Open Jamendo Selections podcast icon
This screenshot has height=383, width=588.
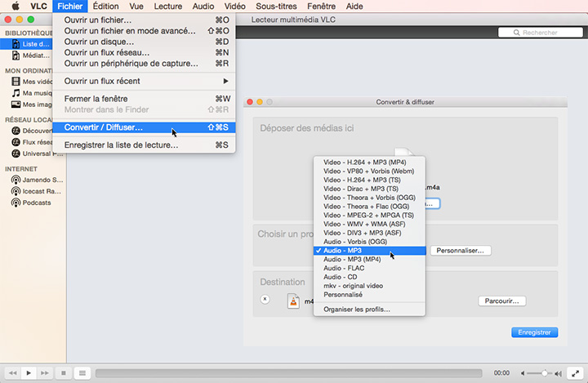[16, 180]
